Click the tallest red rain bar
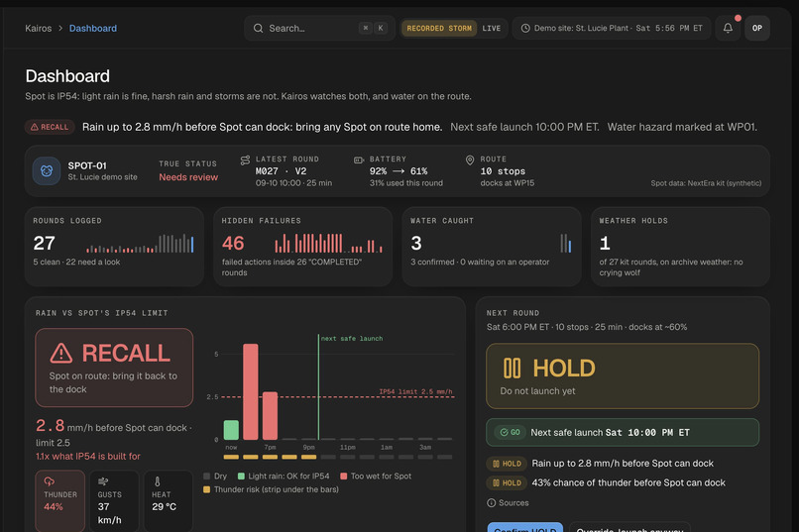Screen dimensions: 799x532 [250, 391]
